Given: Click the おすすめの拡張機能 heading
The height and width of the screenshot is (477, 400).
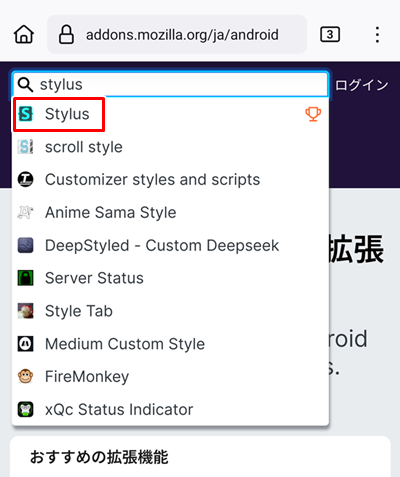Looking at the screenshot, I should point(99,457).
